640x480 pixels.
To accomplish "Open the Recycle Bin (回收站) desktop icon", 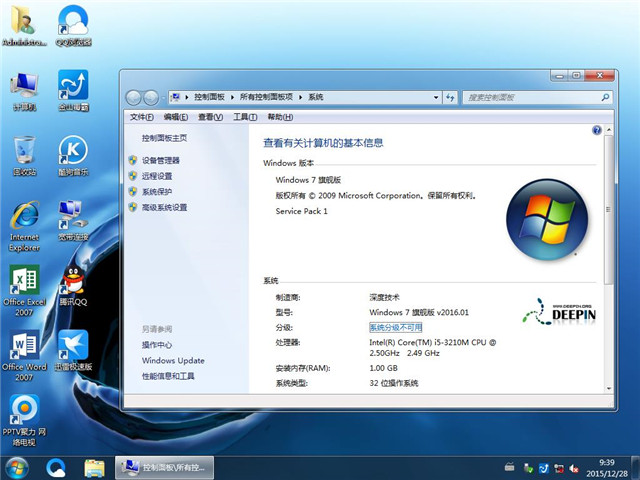I will pyautogui.click(x=24, y=156).
